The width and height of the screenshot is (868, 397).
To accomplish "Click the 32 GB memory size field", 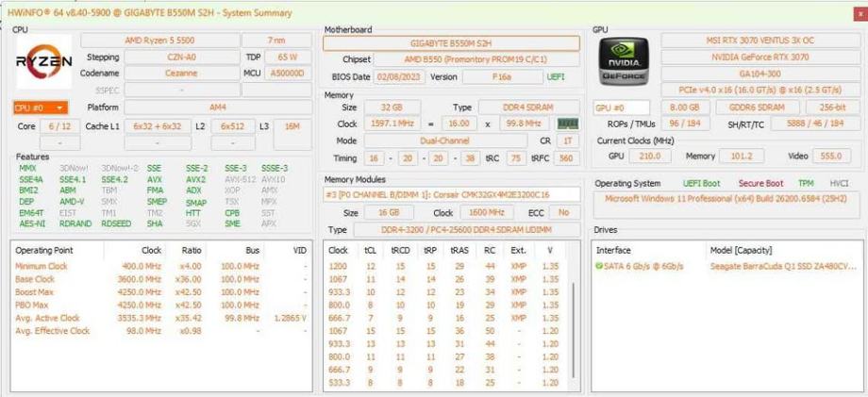I will coord(392,108).
